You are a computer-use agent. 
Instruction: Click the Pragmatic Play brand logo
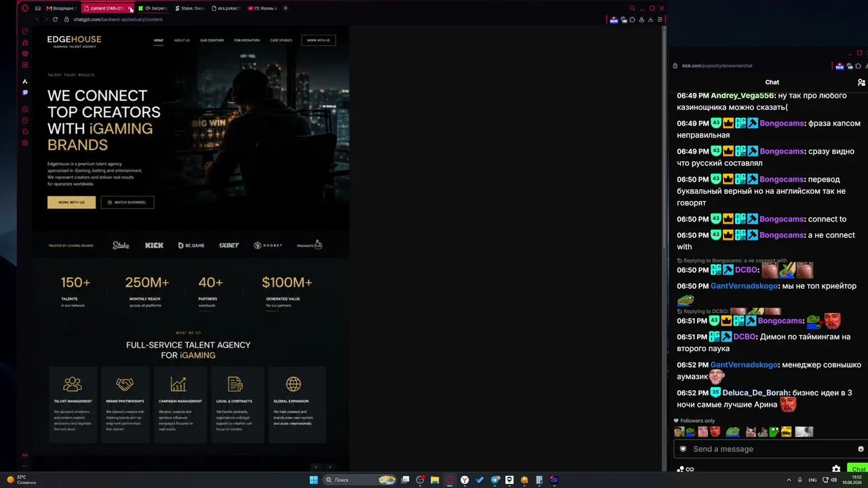(310, 245)
